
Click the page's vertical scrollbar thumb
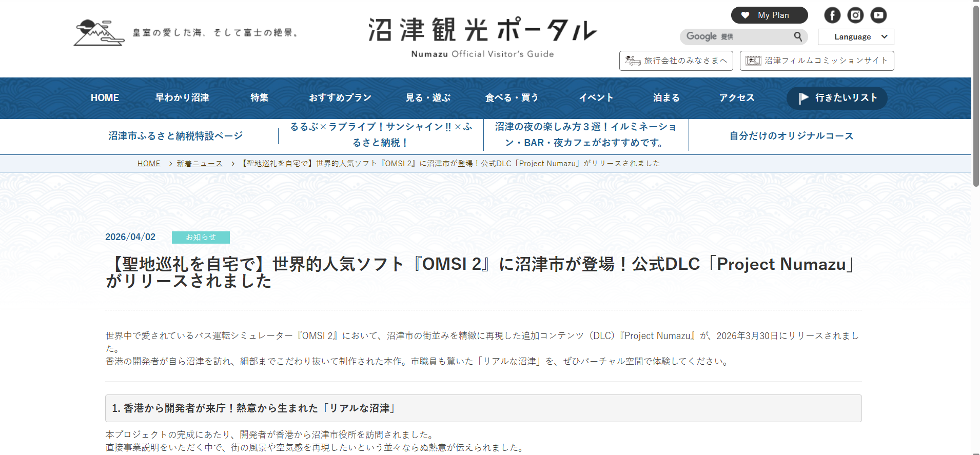(x=976, y=95)
